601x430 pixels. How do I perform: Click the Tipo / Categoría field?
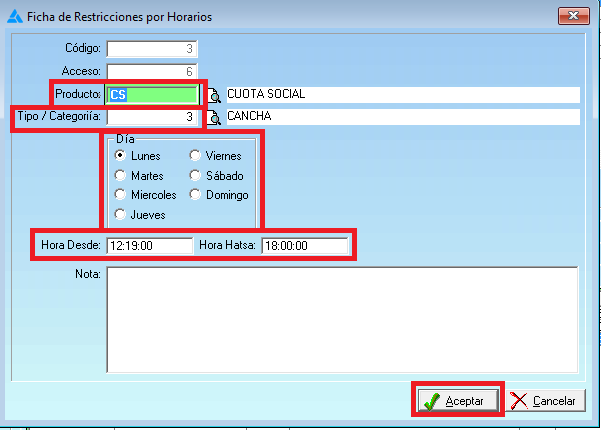(x=153, y=118)
